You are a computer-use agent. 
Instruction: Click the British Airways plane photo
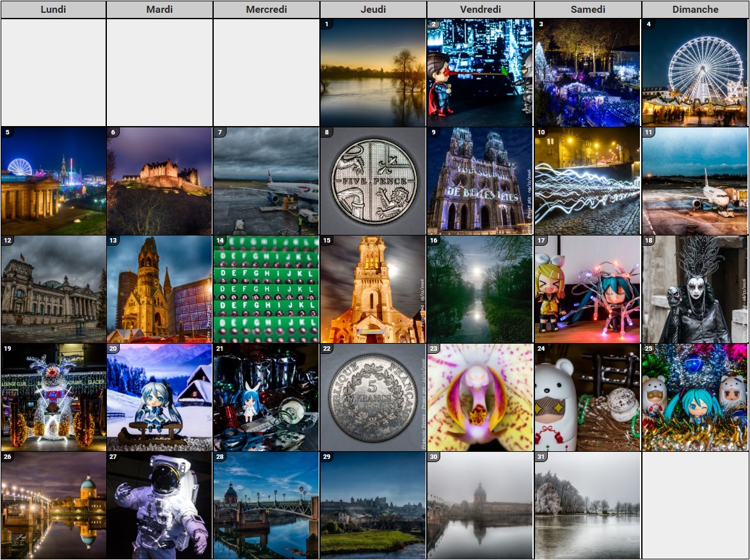click(x=266, y=181)
